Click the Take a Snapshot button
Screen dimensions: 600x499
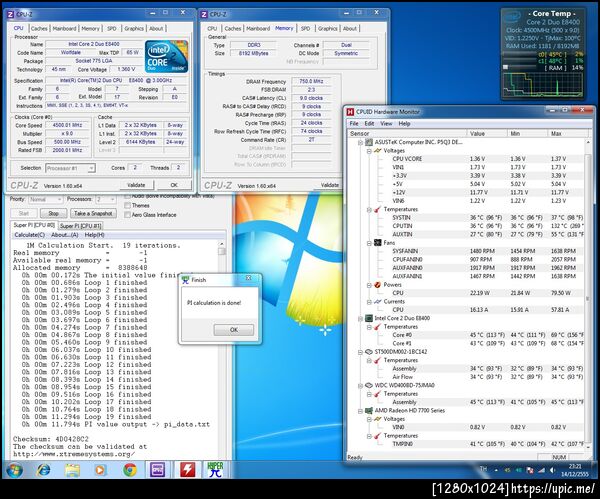tap(95, 214)
